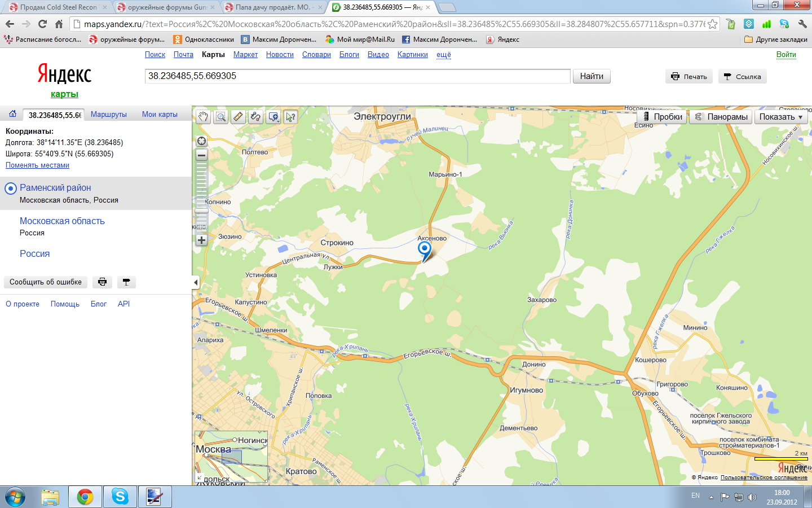Screen dimensions: 812x508
Task: Select the add placemark tool
Action: (272, 117)
